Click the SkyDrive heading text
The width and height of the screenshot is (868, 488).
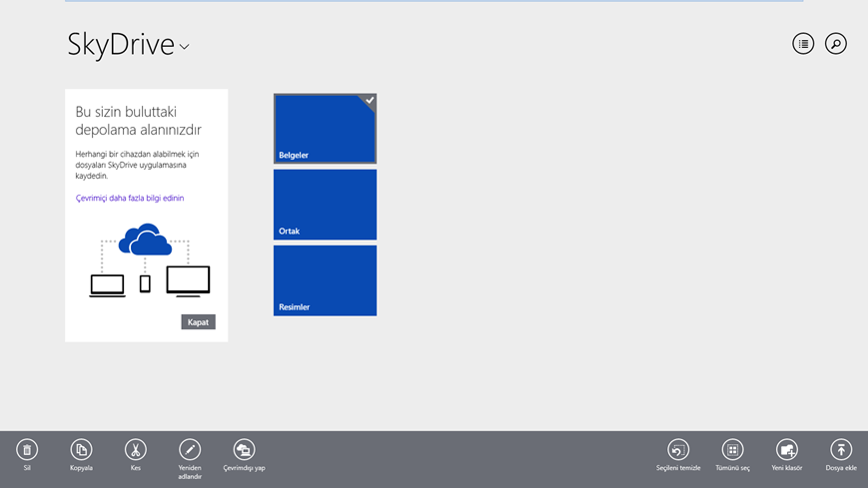point(121,44)
